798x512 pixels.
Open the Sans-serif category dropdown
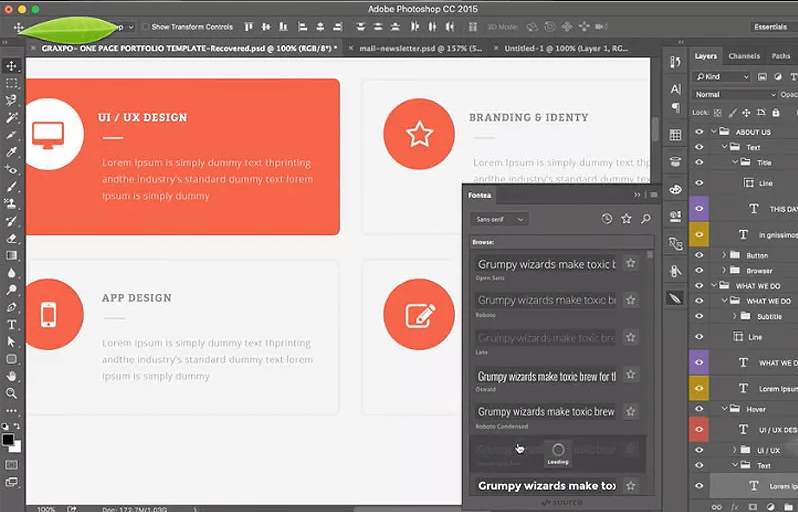point(500,219)
